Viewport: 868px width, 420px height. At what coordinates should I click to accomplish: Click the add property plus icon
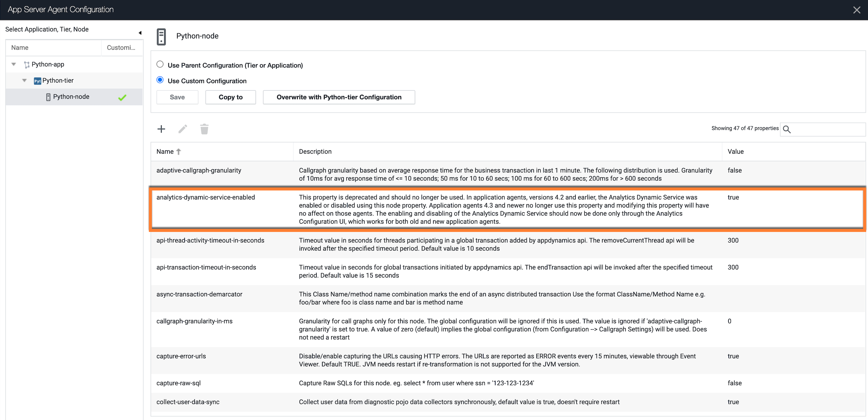(161, 129)
